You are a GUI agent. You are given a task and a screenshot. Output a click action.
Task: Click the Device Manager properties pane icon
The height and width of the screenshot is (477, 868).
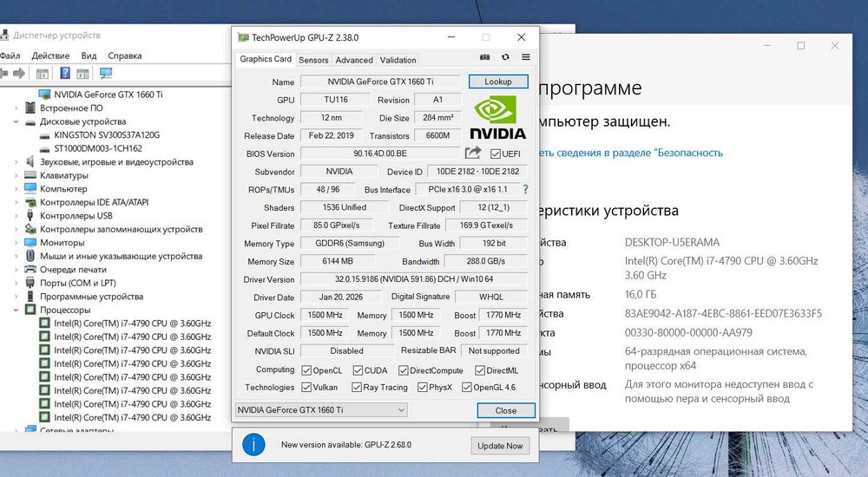82,73
